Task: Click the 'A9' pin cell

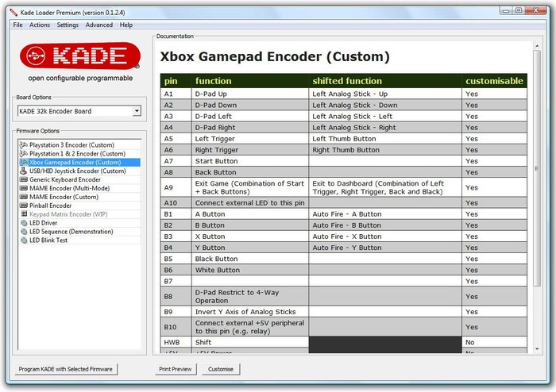Action: click(x=176, y=188)
